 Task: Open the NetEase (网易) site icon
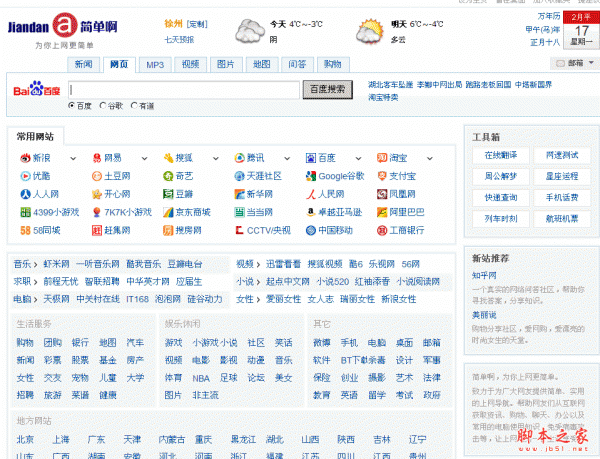pyautogui.click(x=97, y=158)
